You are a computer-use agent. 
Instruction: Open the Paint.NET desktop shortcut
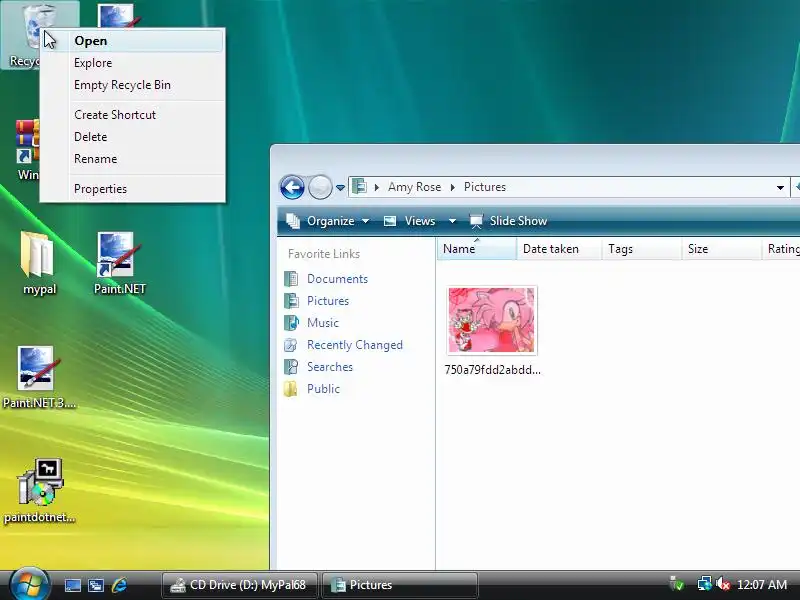(119, 263)
